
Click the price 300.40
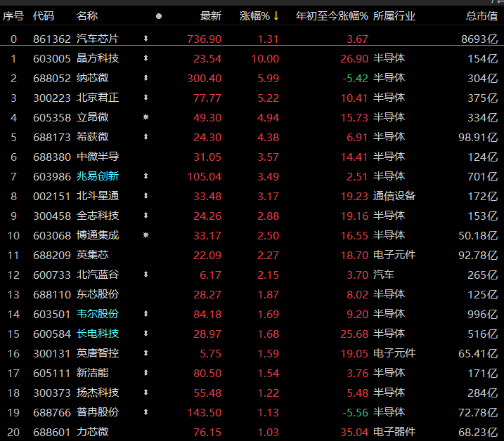tap(205, 78)
